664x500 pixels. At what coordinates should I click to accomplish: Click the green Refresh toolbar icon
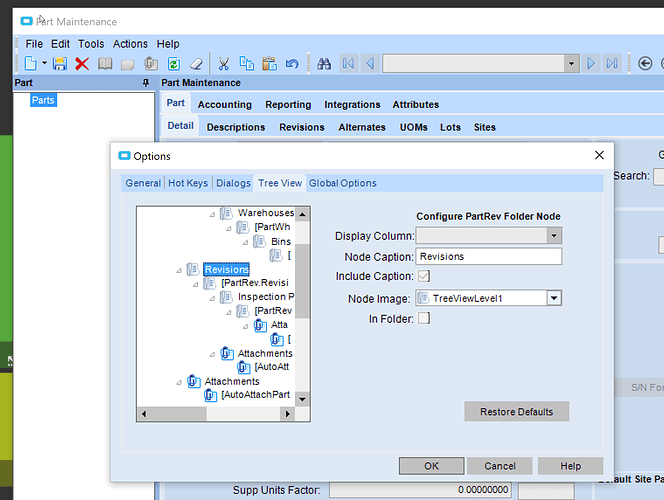coord(173,64)
